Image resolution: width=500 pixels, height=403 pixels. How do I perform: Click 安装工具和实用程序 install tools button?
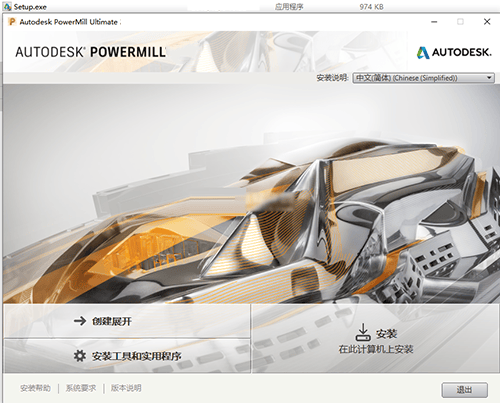tap(127, 356)
